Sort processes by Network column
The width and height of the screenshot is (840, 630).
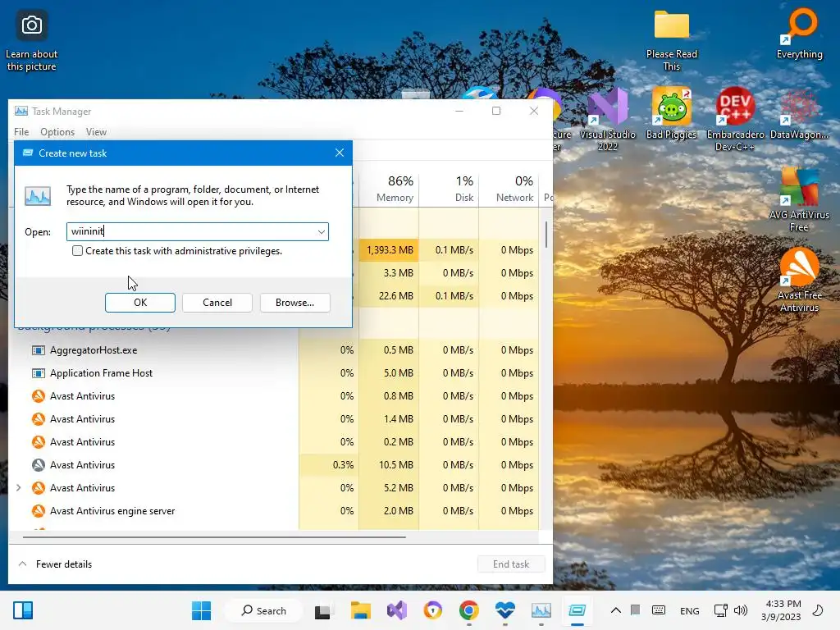[x=509, y=189]
